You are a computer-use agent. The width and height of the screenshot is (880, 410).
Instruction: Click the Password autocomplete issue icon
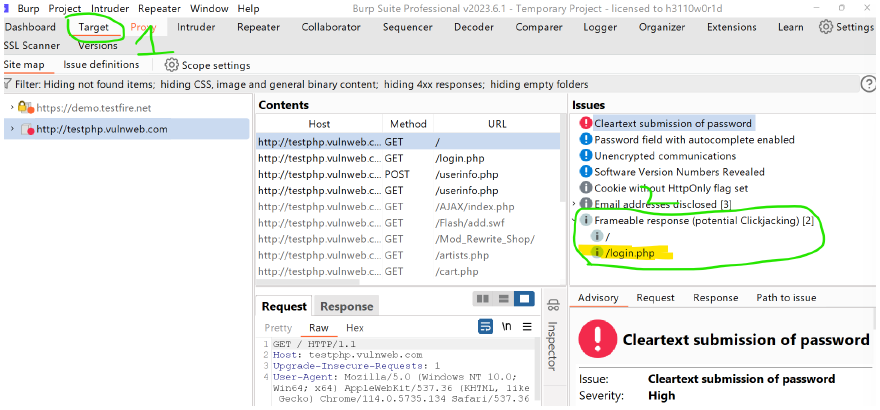coord(586,139)
